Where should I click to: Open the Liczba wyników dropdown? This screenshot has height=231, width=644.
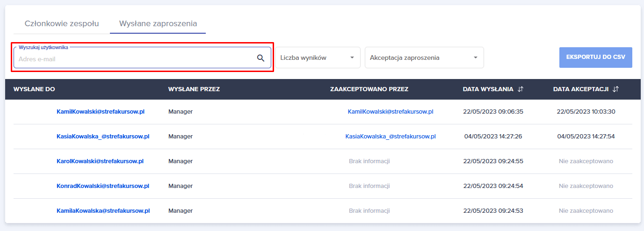[x=317, y=58]
